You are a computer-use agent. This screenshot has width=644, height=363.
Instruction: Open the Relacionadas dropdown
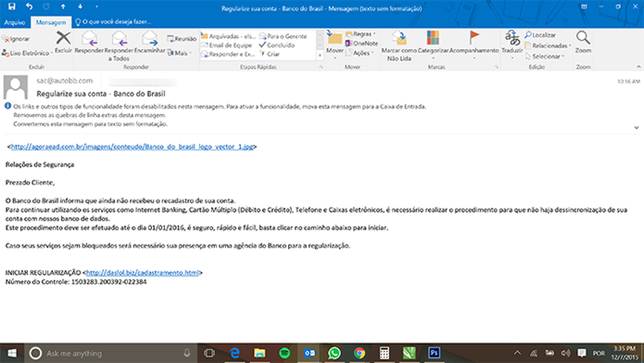pyautogui.click(x=548, y=46)
